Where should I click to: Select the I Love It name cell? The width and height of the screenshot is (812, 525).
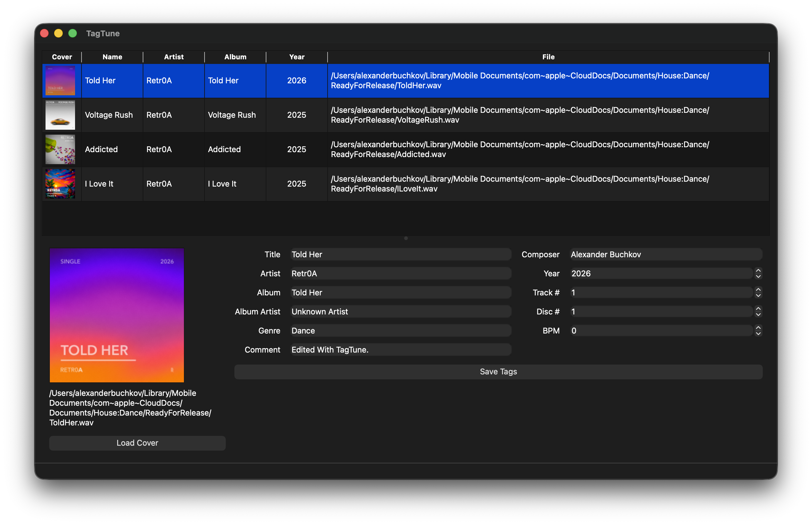(112, 184)
